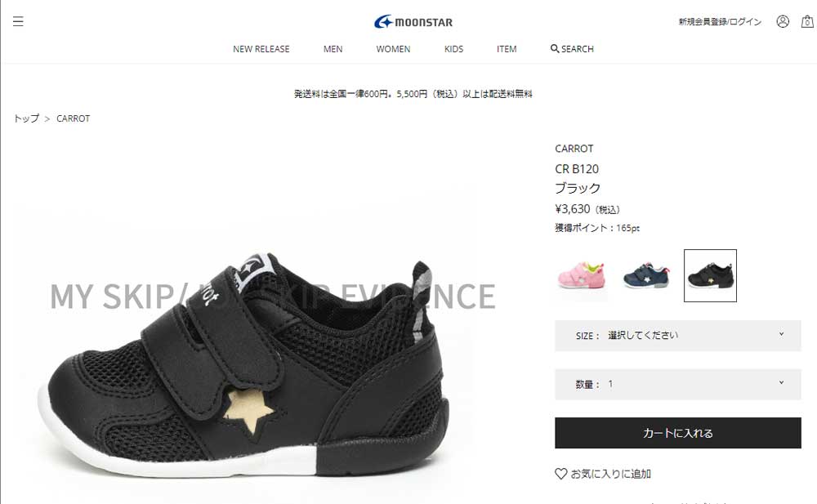
Task: Select the navy shoe color swatch
Action: pos(646,276)
